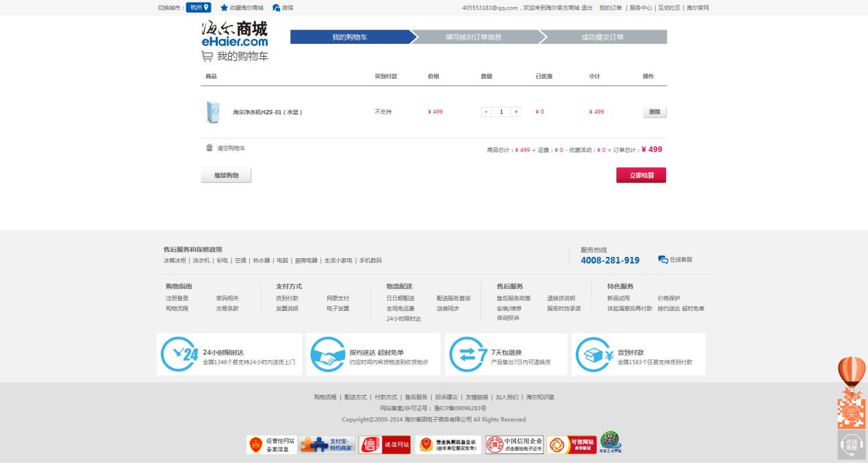Click the 我的购物车 cart icon
The width and height of the screenshot is (868, 463).
[x=207, y=56]
